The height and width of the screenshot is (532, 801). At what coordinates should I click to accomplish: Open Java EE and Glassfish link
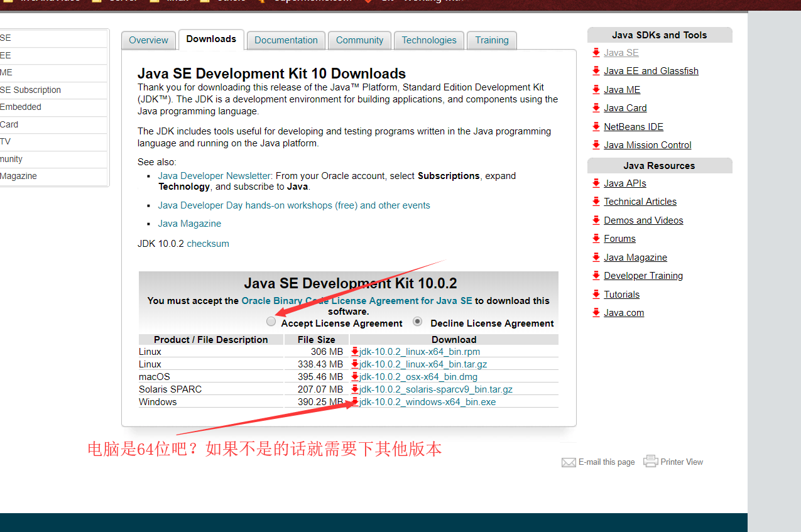pos(651,71)
